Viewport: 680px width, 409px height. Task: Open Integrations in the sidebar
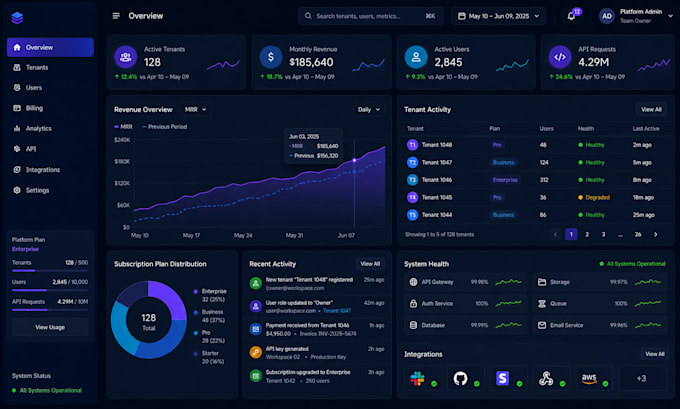(50, 170)
